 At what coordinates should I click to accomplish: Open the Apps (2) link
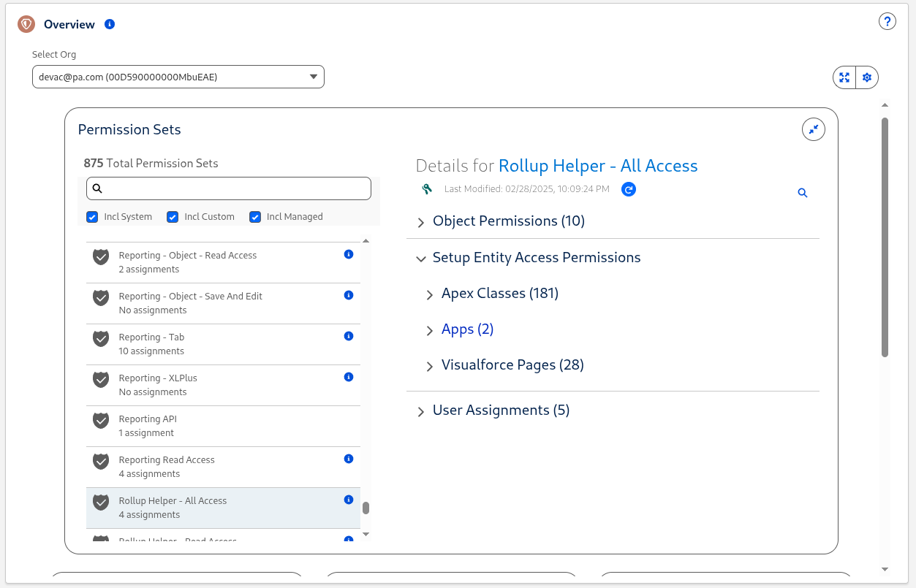[468, 329]
